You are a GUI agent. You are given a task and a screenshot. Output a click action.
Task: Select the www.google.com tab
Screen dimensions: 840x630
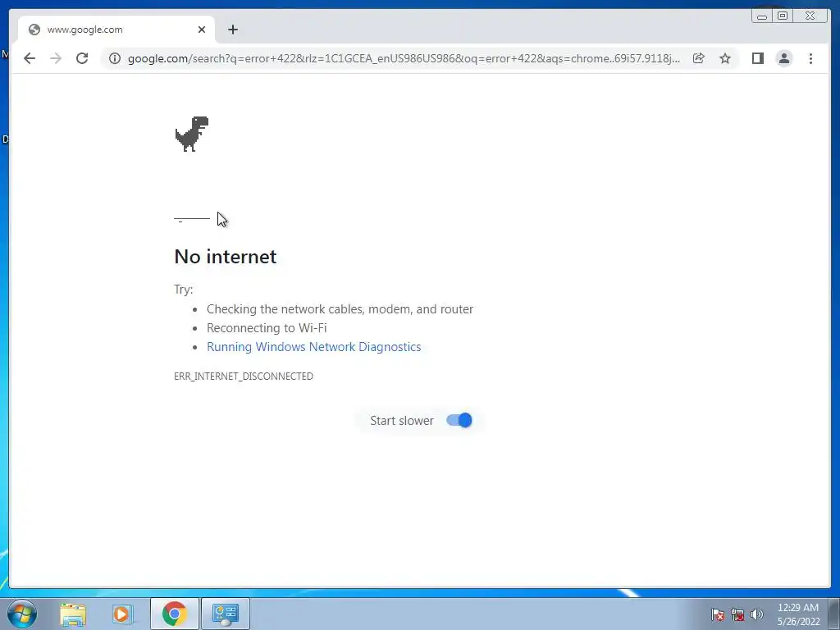[116, 30]
